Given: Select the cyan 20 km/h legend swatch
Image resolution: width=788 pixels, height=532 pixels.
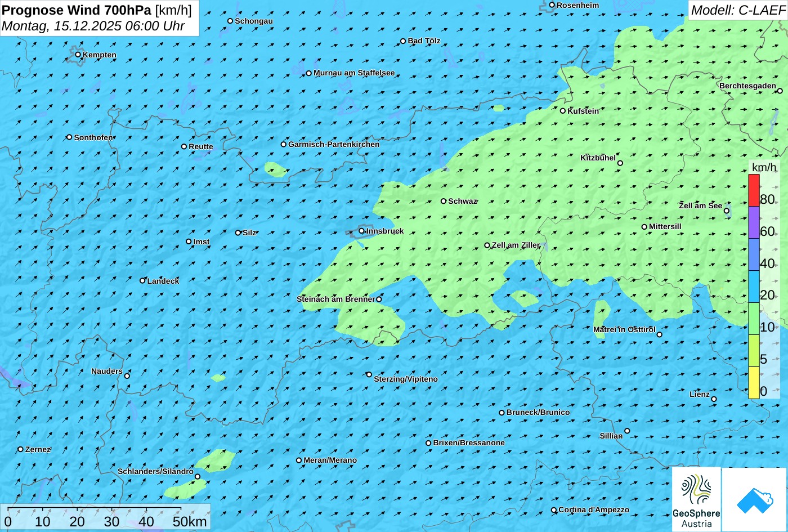Looking at the screenshot, I should click(x=754, y=287).
